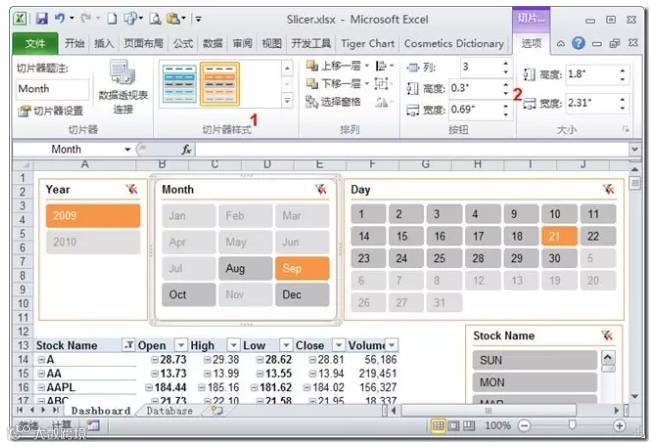651x447 pixels.
Task: Open Stock Name column filter dropdown
Action: pyautogui.click(x=128, y=345)
